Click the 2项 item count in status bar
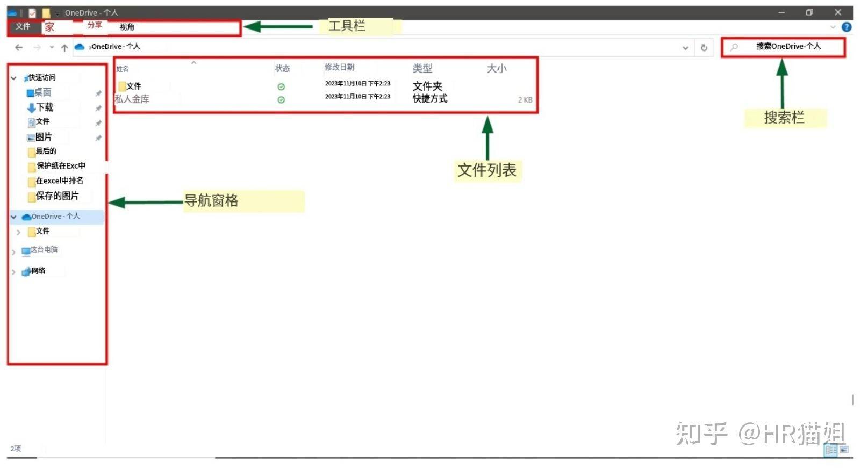Viewport: 868px width, 469px height. tap(16, 449)
